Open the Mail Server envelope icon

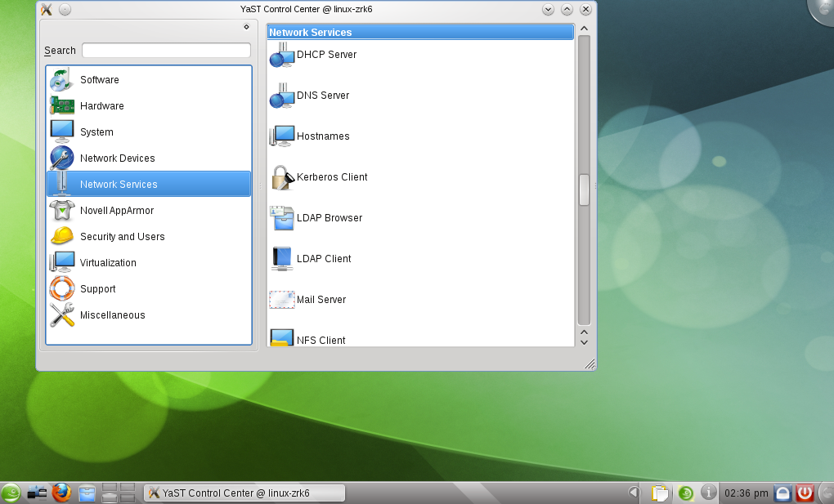tap(282, 300)
